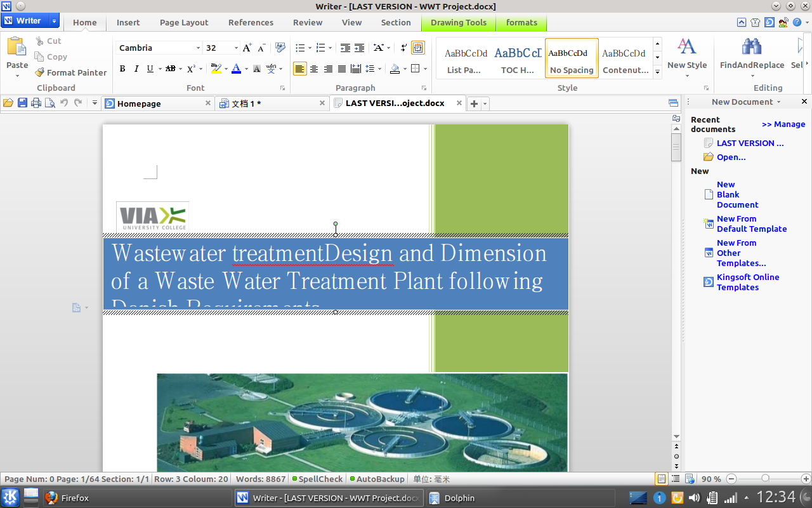Click the Manage link in recent documents
812x508 pixels.
coord(783,124)
